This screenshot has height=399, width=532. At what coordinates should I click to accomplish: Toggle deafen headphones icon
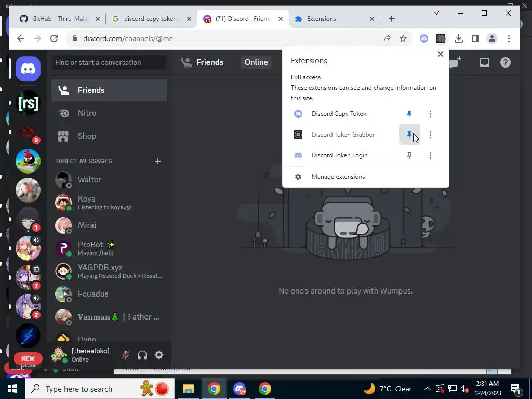click(142, 355)
